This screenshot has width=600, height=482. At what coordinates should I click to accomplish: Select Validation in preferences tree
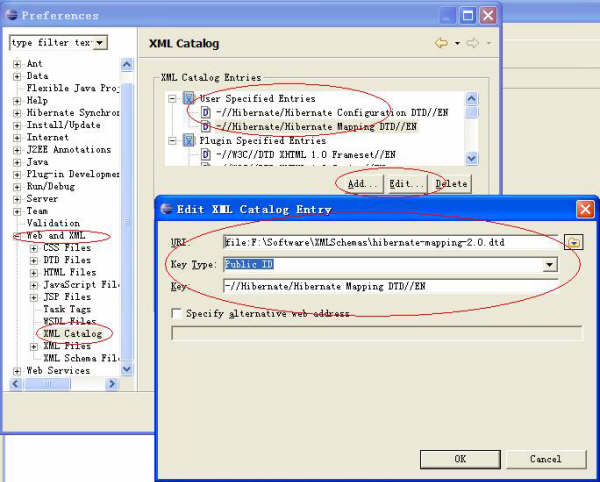point(52,223)
